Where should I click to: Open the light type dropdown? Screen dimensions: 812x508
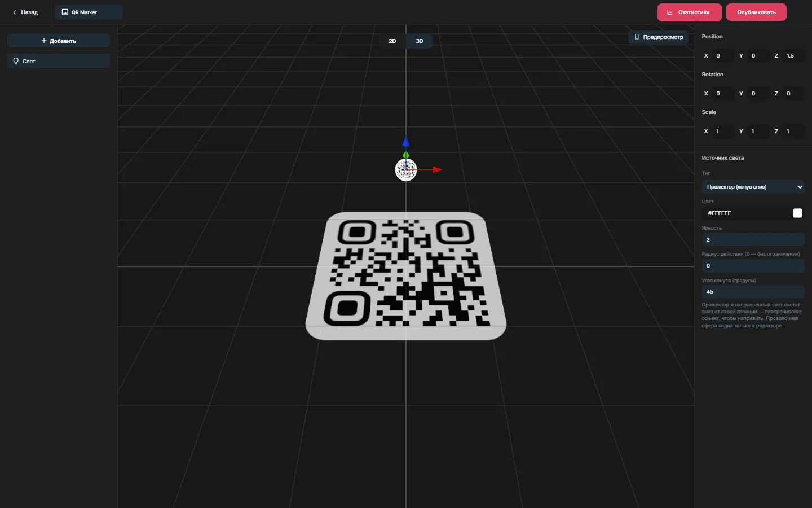pos(753,187)
